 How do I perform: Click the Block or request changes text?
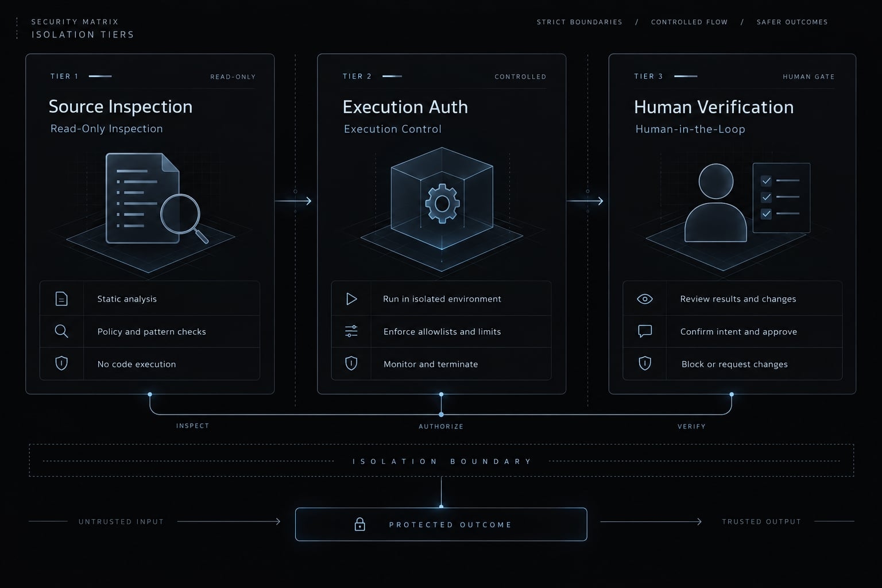coord(734,364)
